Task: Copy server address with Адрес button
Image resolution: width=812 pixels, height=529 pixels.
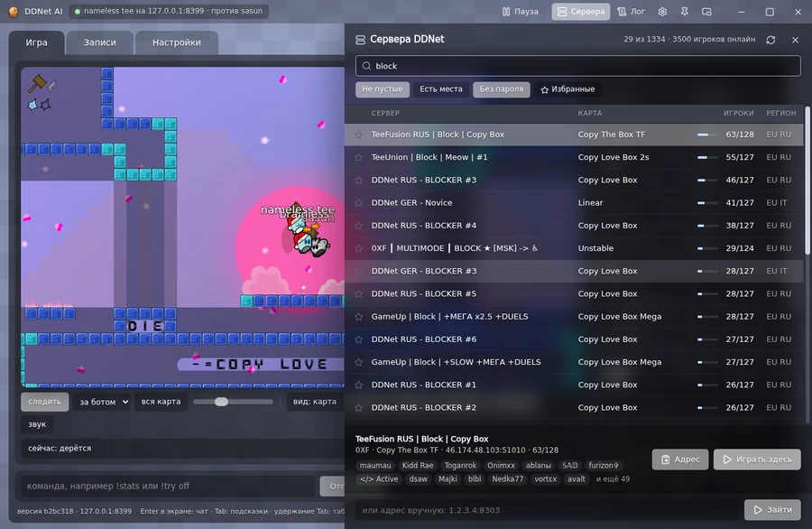Action: pos(680,459)
